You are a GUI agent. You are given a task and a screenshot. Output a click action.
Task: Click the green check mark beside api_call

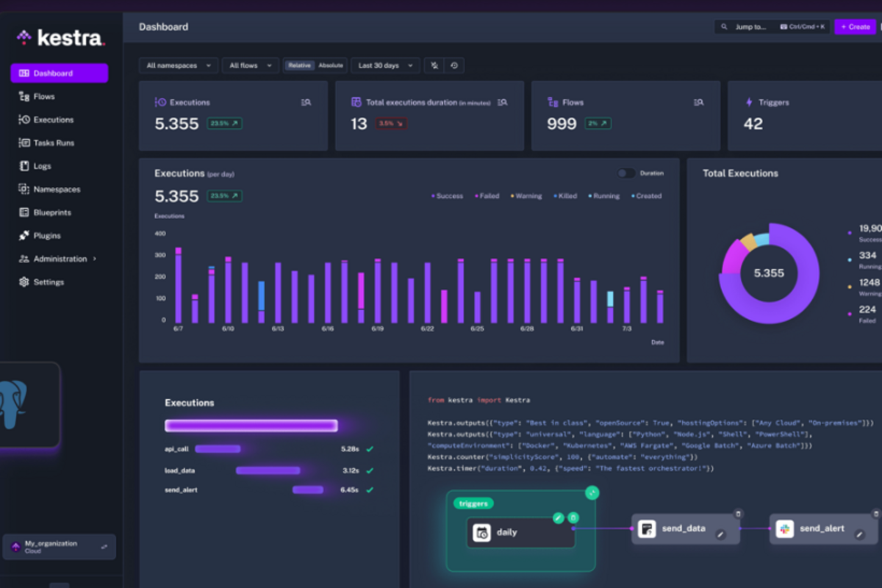(x=370, y=448)
